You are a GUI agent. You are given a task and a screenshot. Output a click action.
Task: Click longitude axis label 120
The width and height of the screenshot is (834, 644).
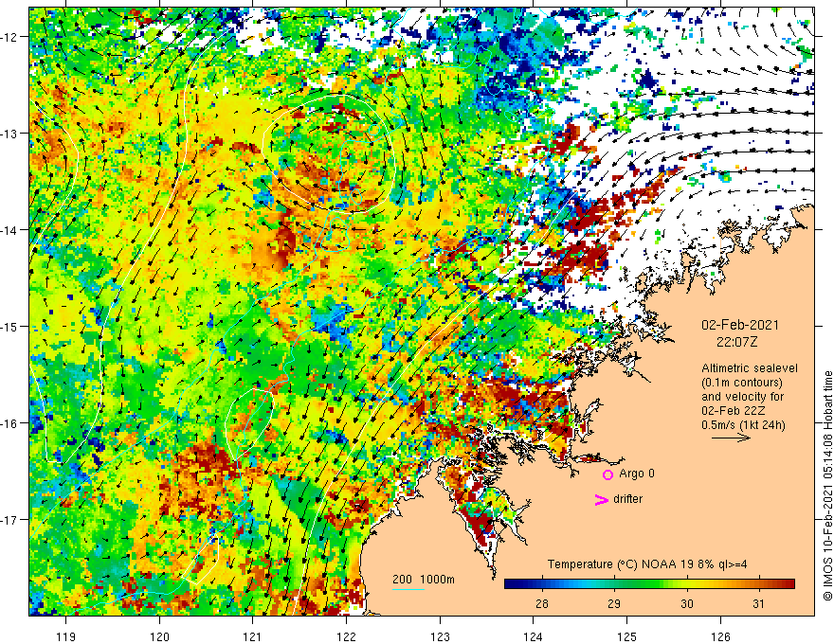(159, 636)
